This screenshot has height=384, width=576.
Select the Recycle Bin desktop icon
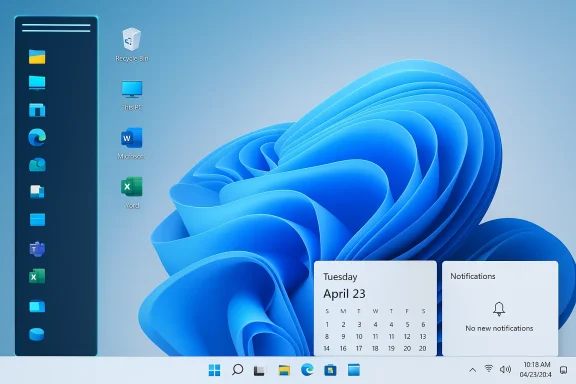[x=132, y=39]
